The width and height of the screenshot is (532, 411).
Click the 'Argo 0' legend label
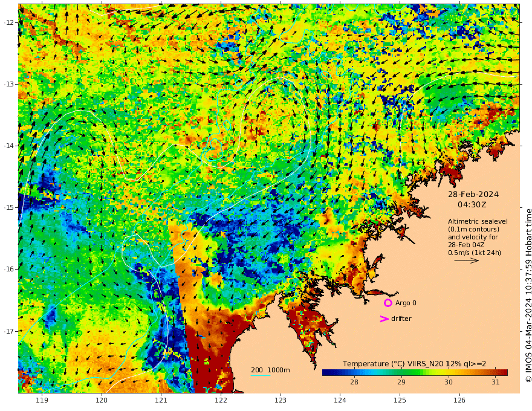click(406, 303)
